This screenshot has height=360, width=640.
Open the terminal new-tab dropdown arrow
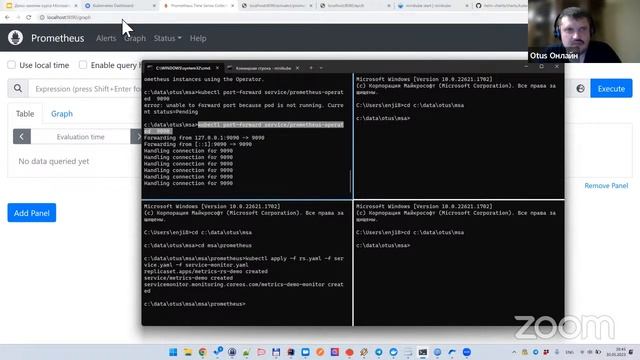pyautogui.click(x=321, y=68)
